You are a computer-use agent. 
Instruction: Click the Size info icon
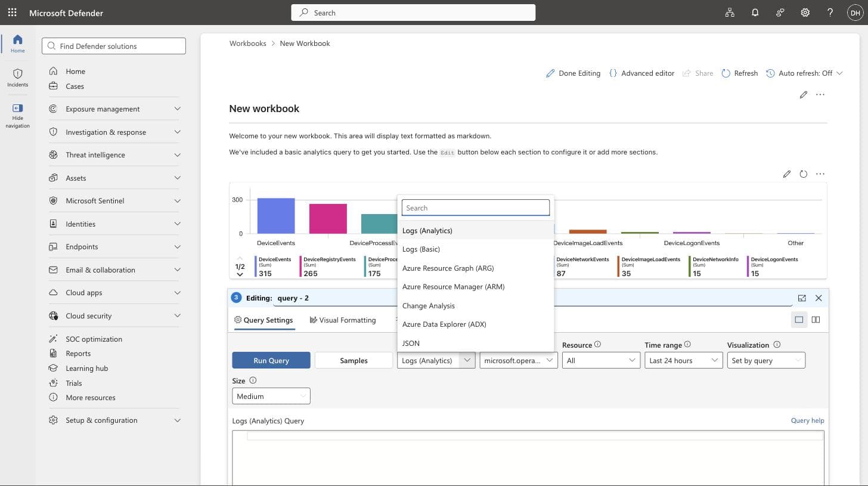[253, 380]
